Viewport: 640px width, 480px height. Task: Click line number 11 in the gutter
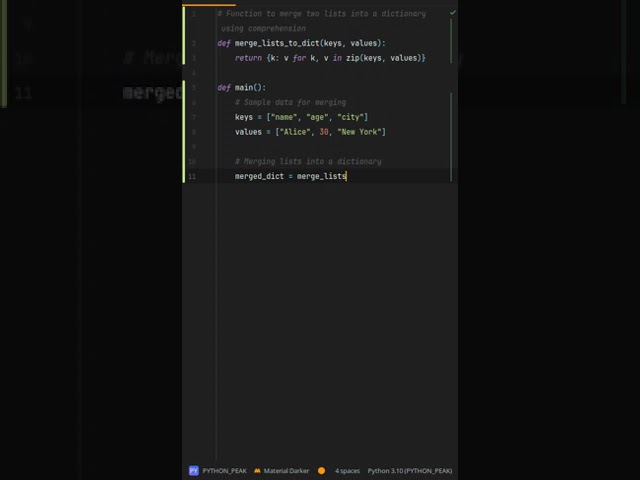(x=192, y=176)
